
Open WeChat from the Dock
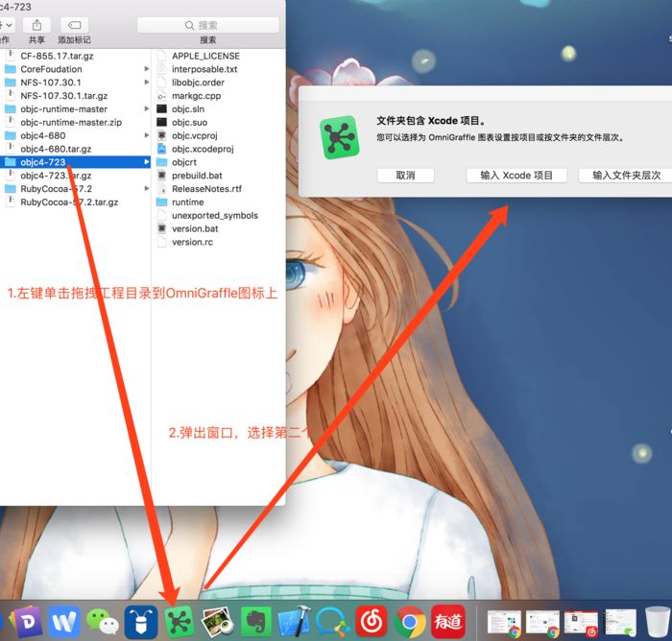pos(103,622)
